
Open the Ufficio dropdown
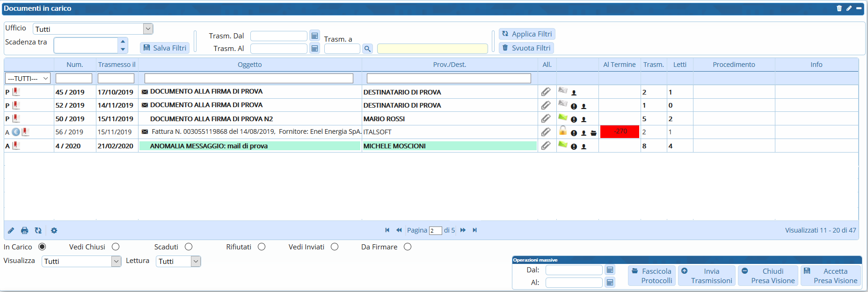click(148, 29)
